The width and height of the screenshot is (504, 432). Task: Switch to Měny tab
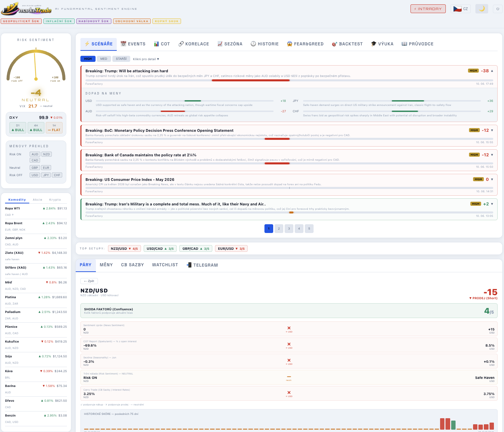click(106, 265)
